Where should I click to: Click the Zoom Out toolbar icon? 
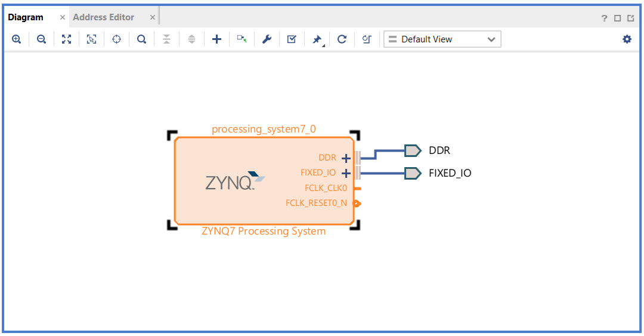[41, 39]
